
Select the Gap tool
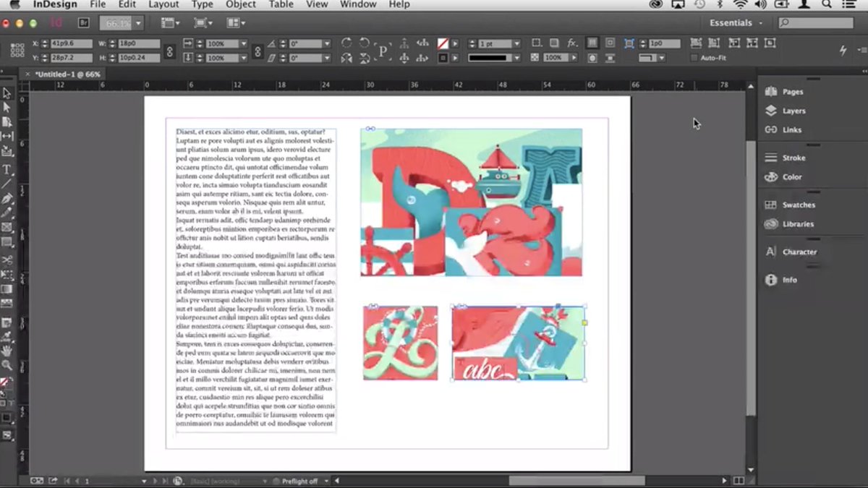tap(7, 136)
